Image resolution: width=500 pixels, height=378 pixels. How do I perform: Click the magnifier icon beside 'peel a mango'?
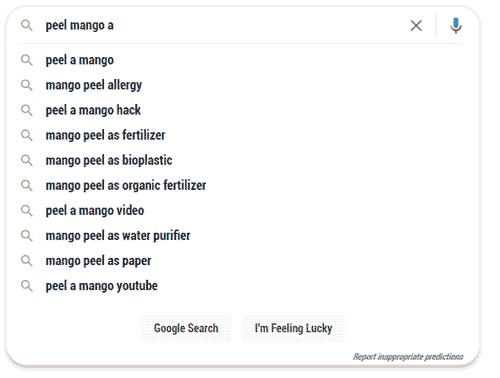coord(27,60)
